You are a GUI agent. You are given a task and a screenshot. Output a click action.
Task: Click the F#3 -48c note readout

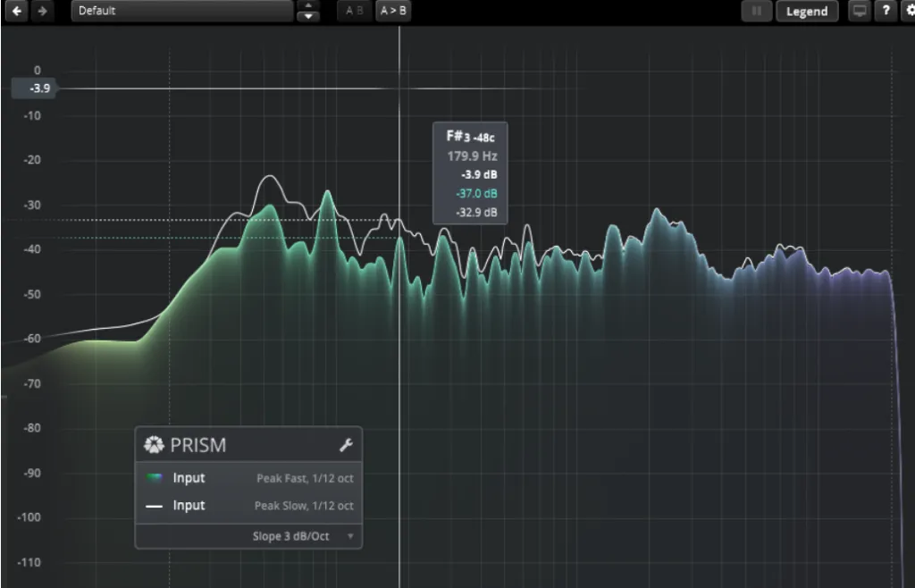470,137
